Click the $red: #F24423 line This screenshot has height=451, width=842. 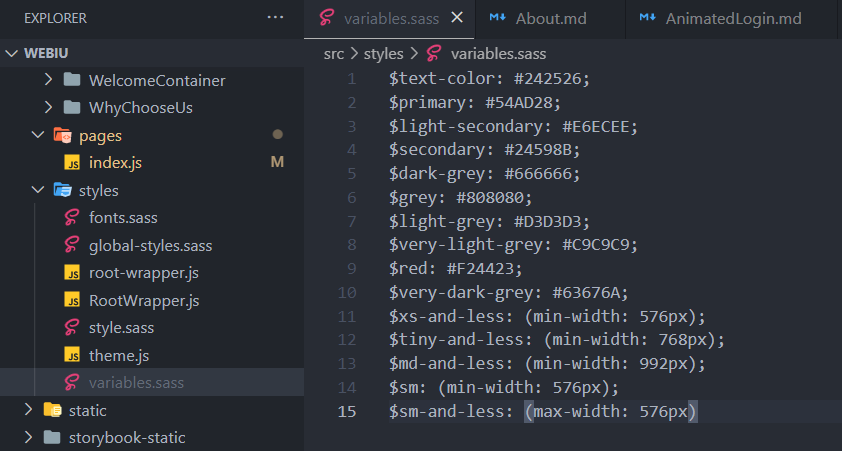coord(455,268)
